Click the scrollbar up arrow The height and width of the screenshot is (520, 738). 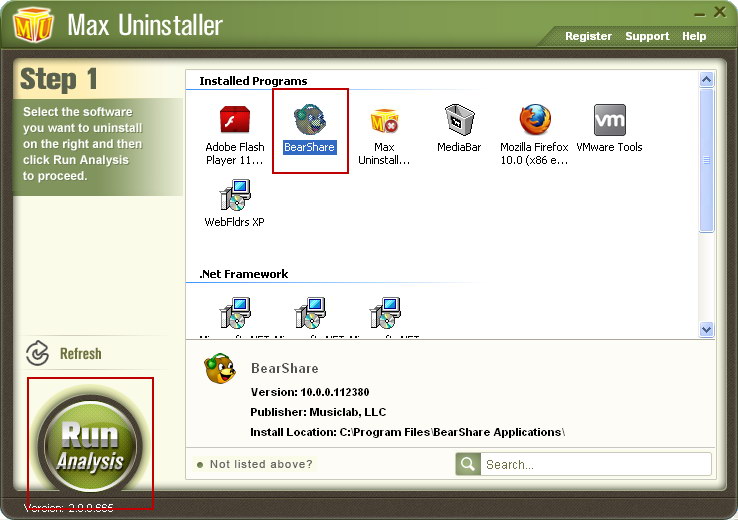tap(706, 80)
